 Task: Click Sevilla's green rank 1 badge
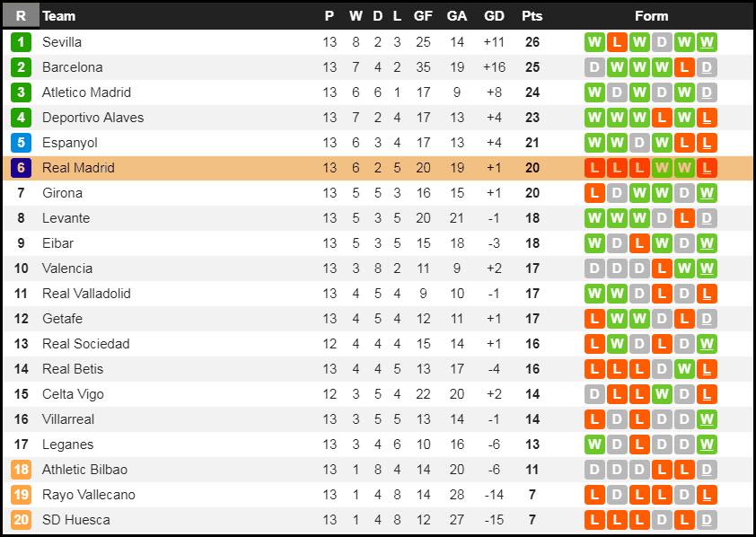pyautogui.click(x=21, y=42)
